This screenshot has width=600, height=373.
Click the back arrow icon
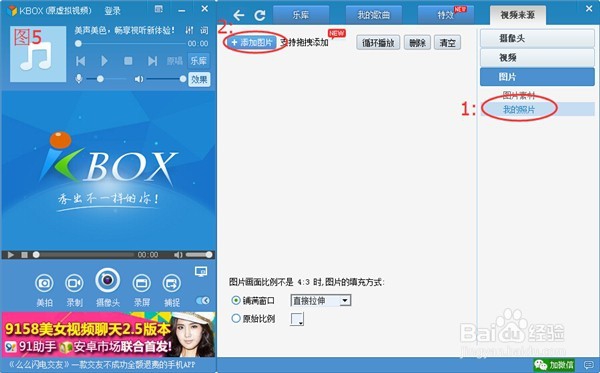[x=239, y=15]
